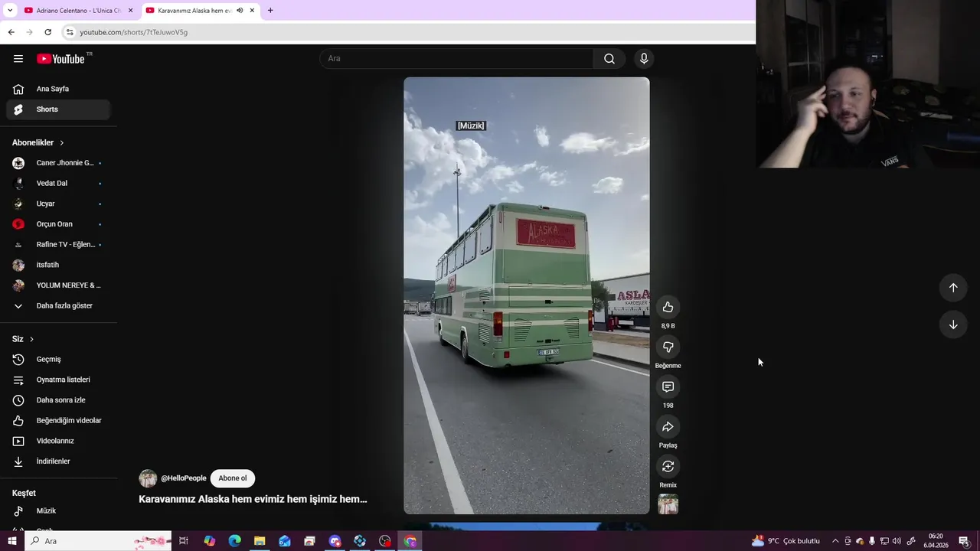Open notification center on the taskbar
980x551 pixels.
[964, 541]
